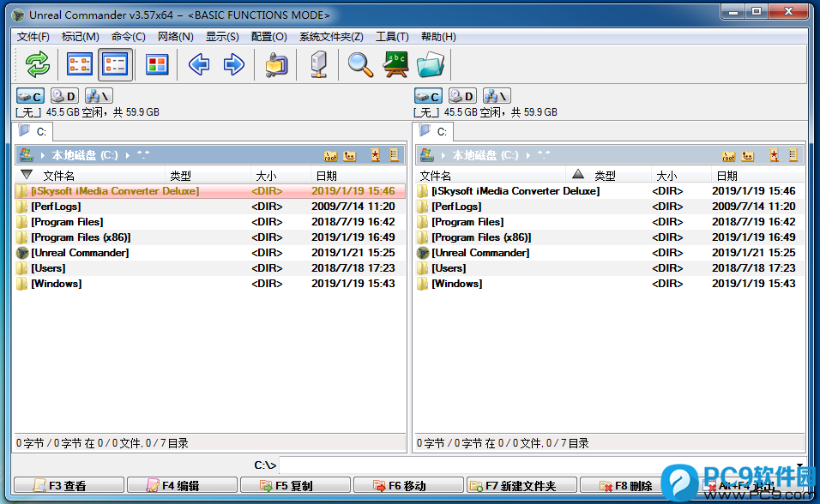Select drive C in left drive bar
Screen dimensions: 820x504
click(30, 96)
